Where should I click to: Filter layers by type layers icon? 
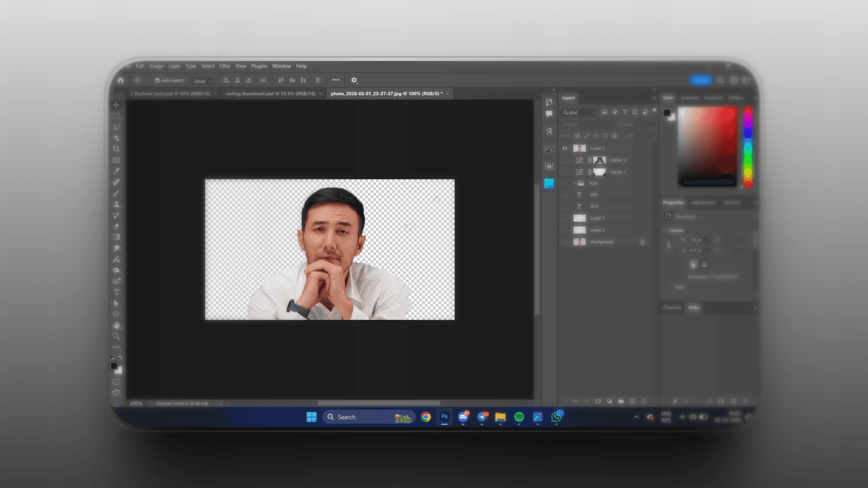point(625,112)
